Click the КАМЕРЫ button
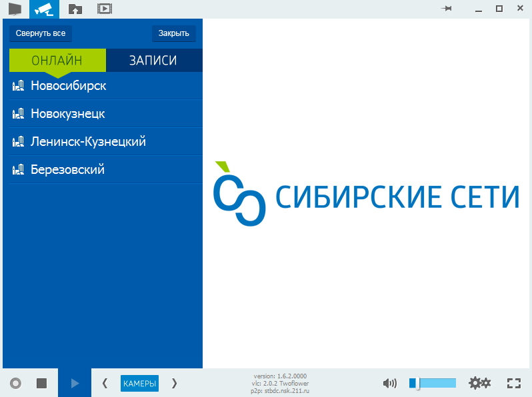This screenshot has width=532, height=397. [139, 384]
